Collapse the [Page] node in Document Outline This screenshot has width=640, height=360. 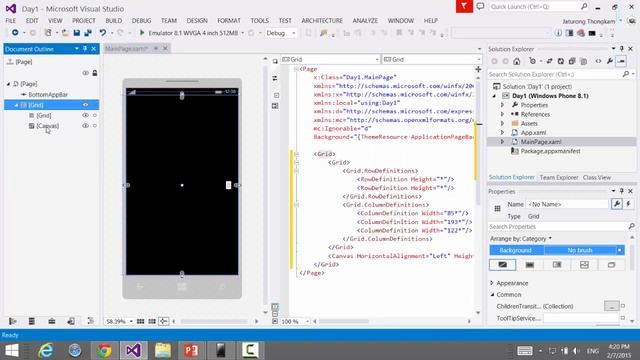point(8,84)
